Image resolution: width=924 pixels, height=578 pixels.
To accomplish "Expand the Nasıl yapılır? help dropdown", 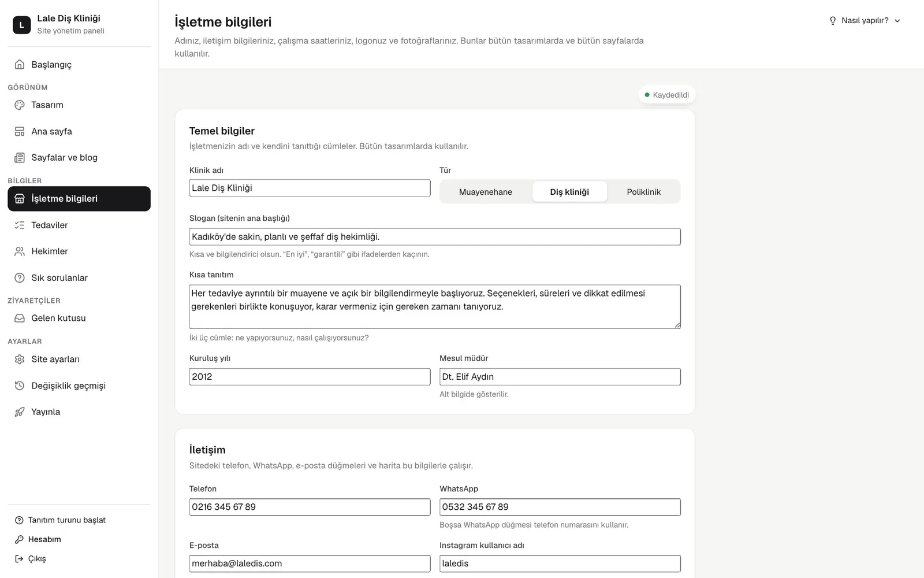I will pos(865,20).
